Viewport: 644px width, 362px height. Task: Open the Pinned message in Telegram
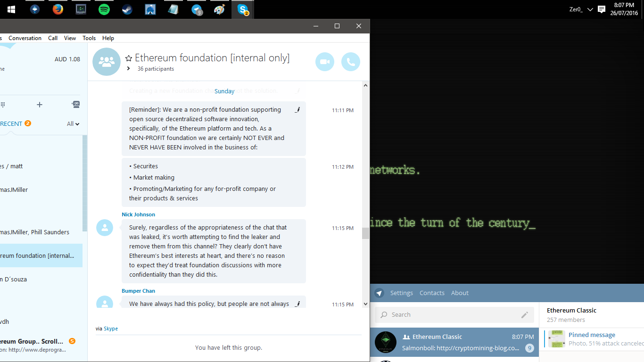coord(594,339)
